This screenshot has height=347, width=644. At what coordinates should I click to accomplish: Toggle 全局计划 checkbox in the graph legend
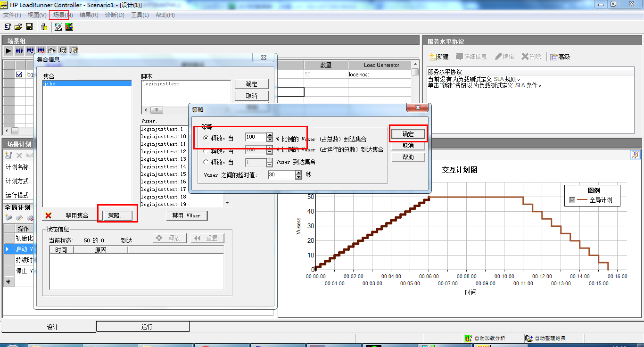coord(572,200)
